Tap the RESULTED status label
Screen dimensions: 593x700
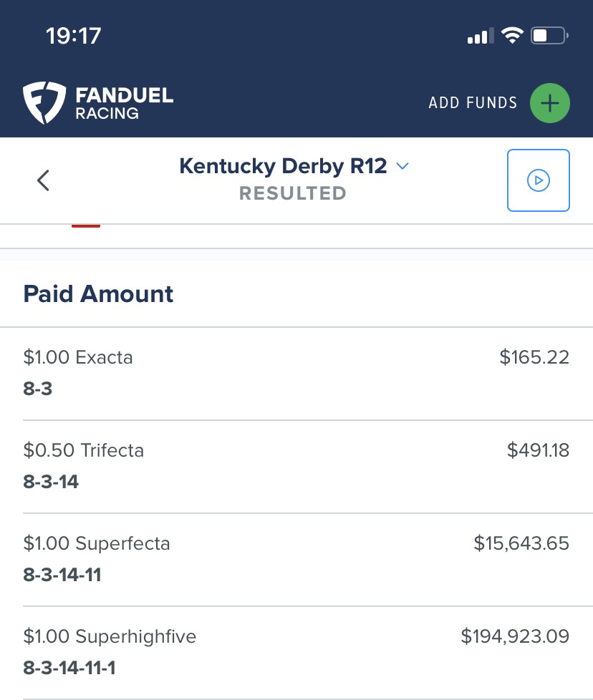[x=292, y=193]
